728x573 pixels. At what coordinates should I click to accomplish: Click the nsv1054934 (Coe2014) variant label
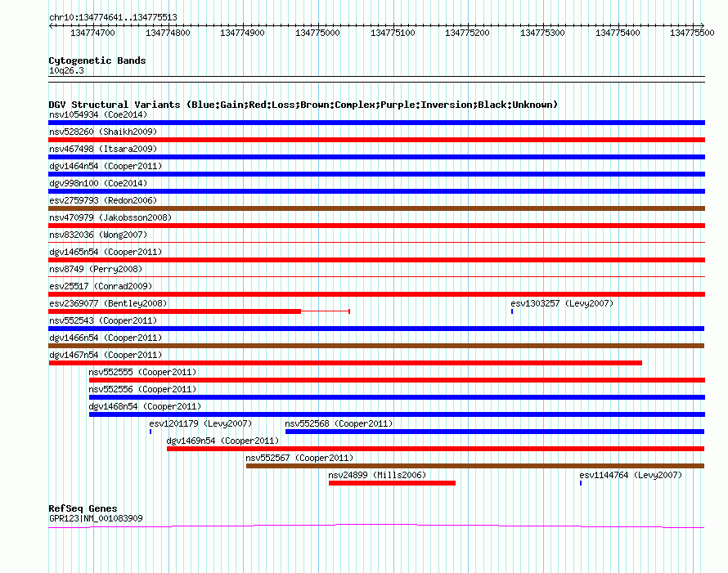[98, 114]
